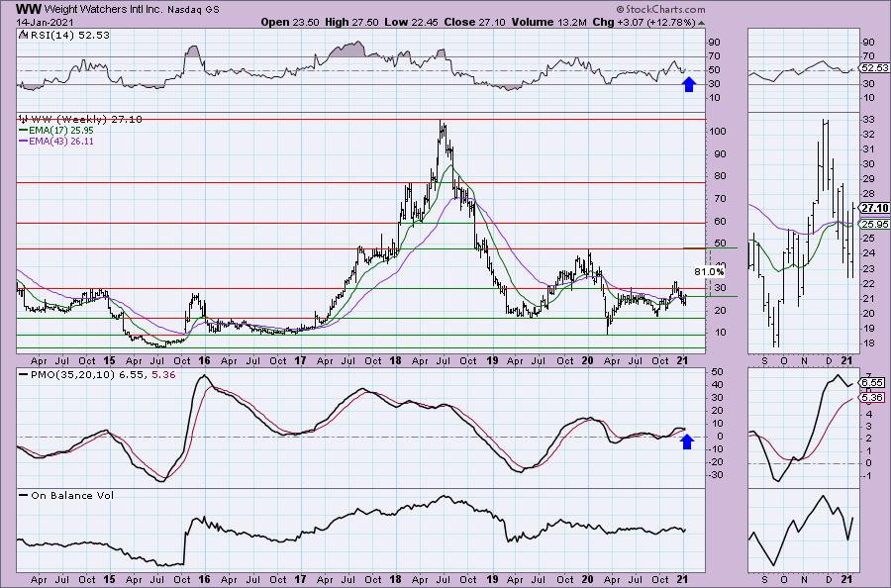Click the Open 23.50 value in the header
The image size is (891, 588).
pos(290,22)
